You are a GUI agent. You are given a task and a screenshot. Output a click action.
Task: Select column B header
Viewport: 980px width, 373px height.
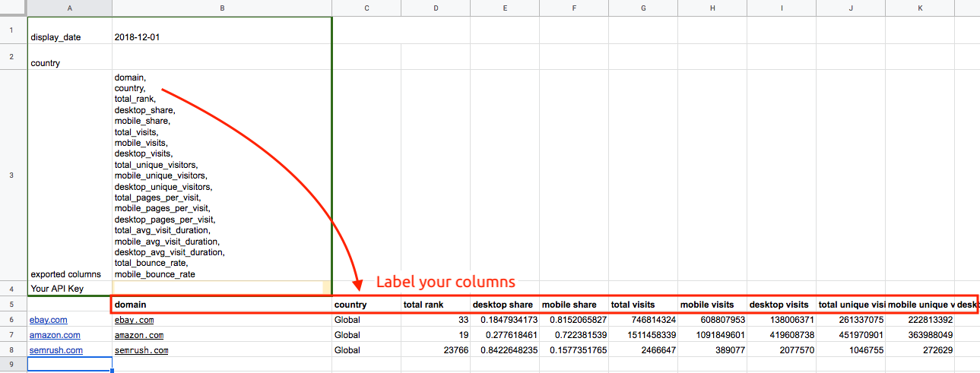click(222, 8)
